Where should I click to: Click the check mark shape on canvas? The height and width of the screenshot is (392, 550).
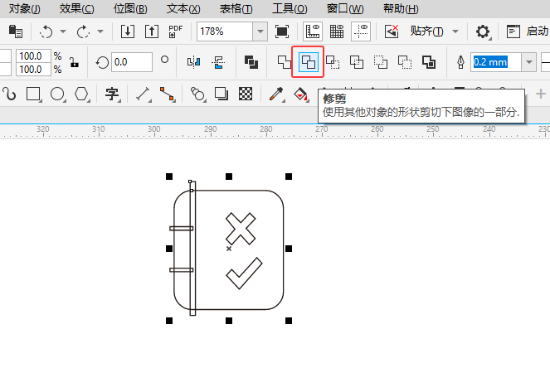pyautogui.click(x=244, y=273)
